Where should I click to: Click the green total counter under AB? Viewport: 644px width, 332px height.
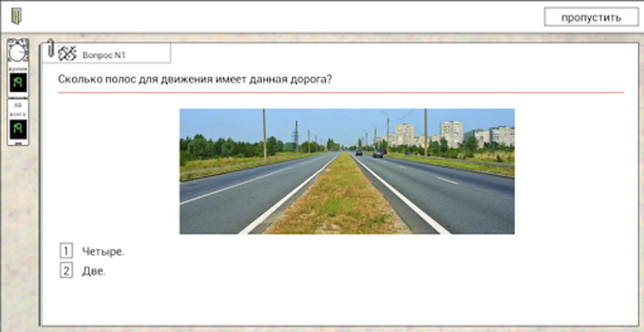(x=18, y=129)
